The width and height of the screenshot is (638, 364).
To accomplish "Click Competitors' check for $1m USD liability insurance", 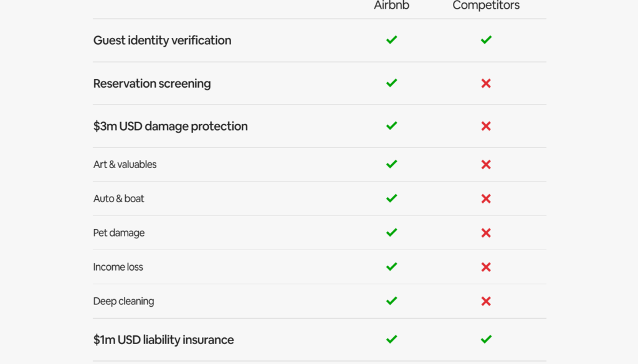I will coord(486,339).
